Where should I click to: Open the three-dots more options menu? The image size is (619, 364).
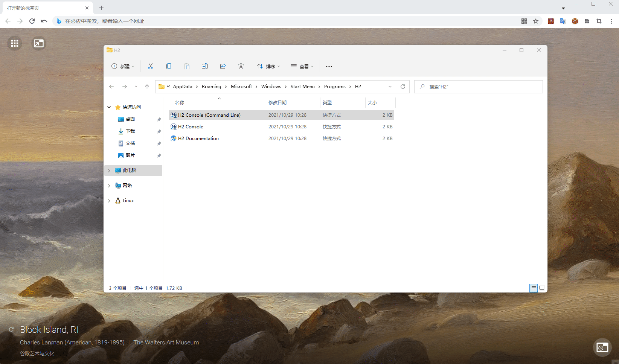(329, 66)
